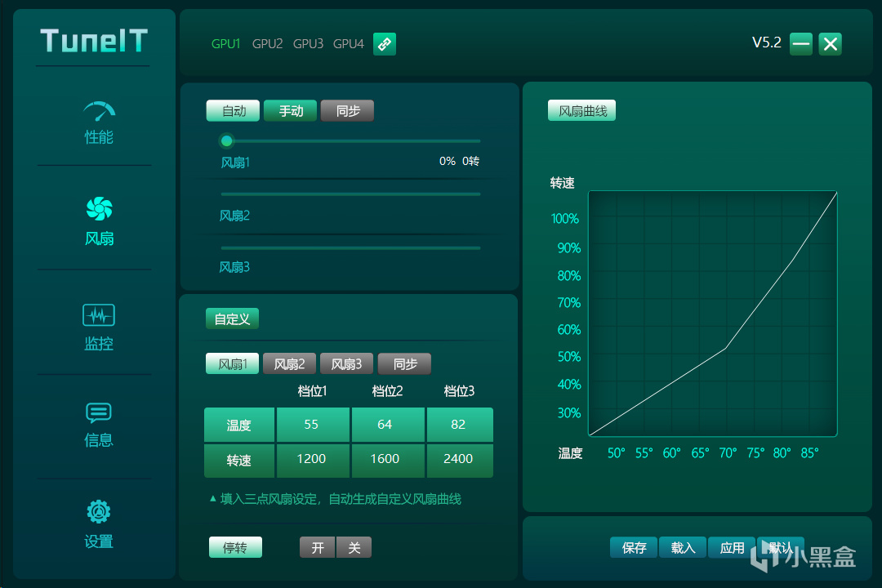Screen dimensions: 882x588
Task: Click the GPU link chain icon
Action: coord(385,44)
